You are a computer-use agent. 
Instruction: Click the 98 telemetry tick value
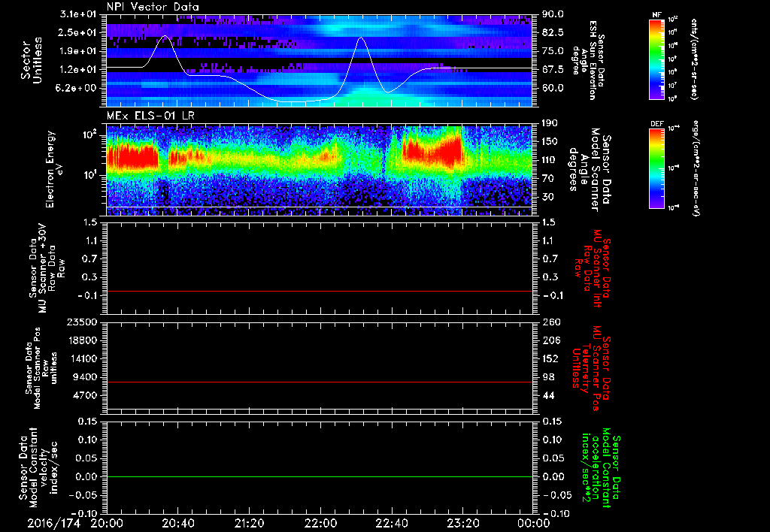[548, 377]
